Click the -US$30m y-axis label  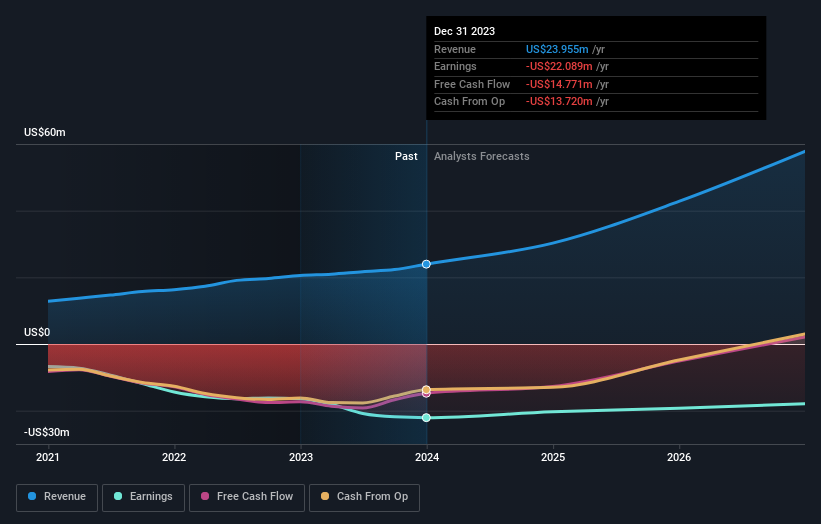pyautogui.click(x=47, y=432)
